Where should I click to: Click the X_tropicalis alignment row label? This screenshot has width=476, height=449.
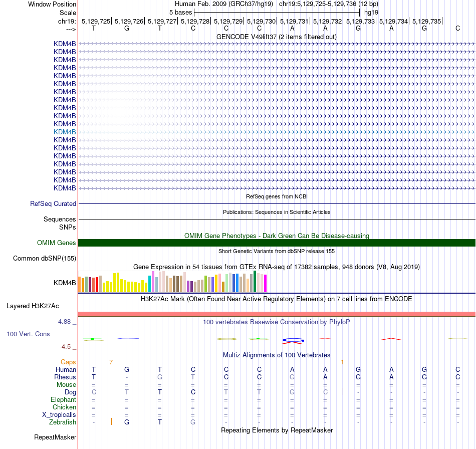pos(59,415)
